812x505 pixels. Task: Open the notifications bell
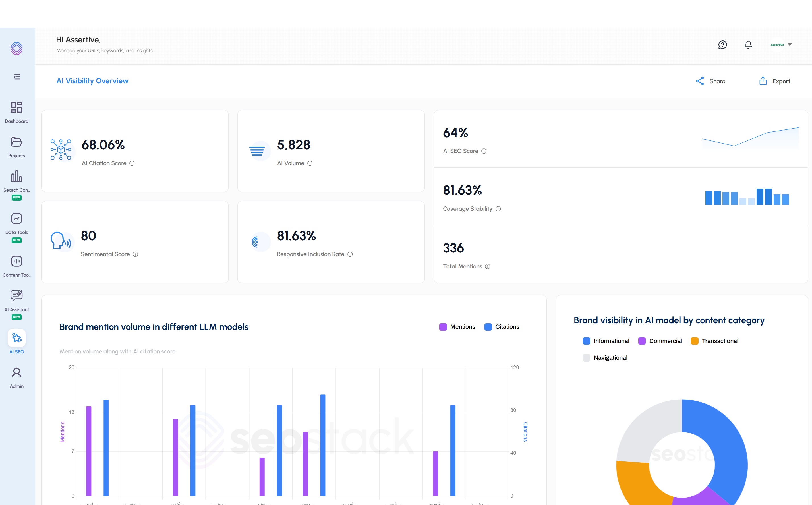tap(748, 45)
